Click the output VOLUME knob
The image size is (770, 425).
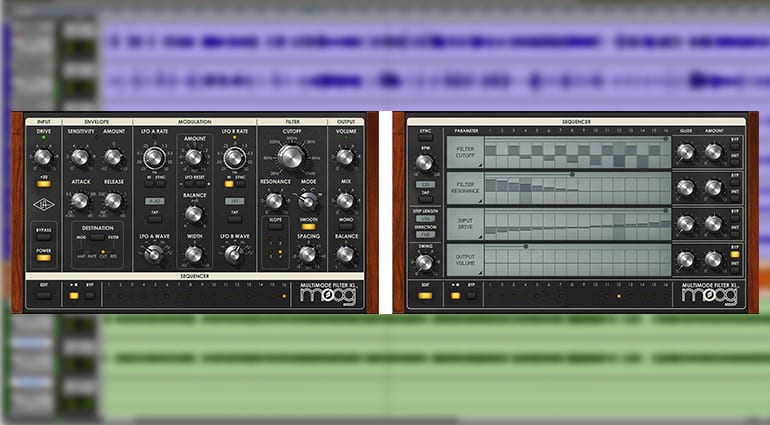tap(346, 158)
